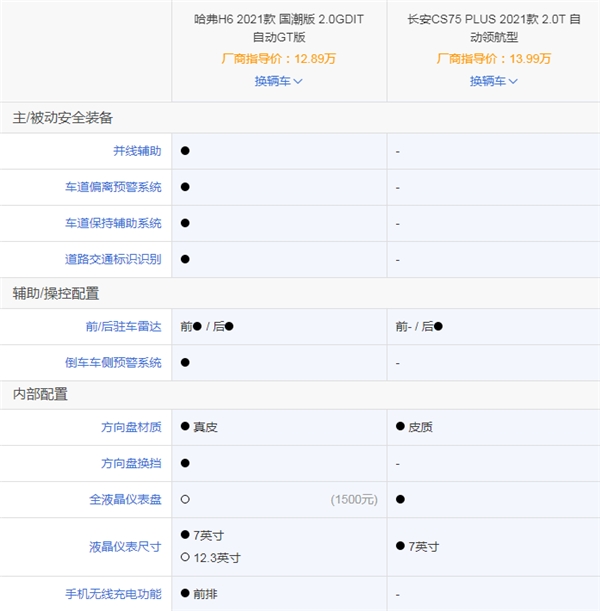Click the 长安CS75 PLUS 2021款 title
The image size is (600, 611).
494,27
